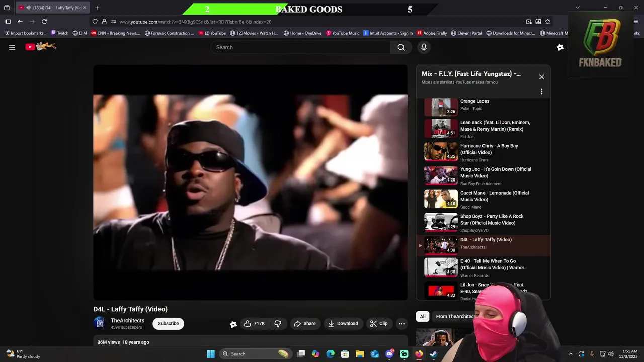
Task: Start voice search with microphone
Action: [424, 47]
